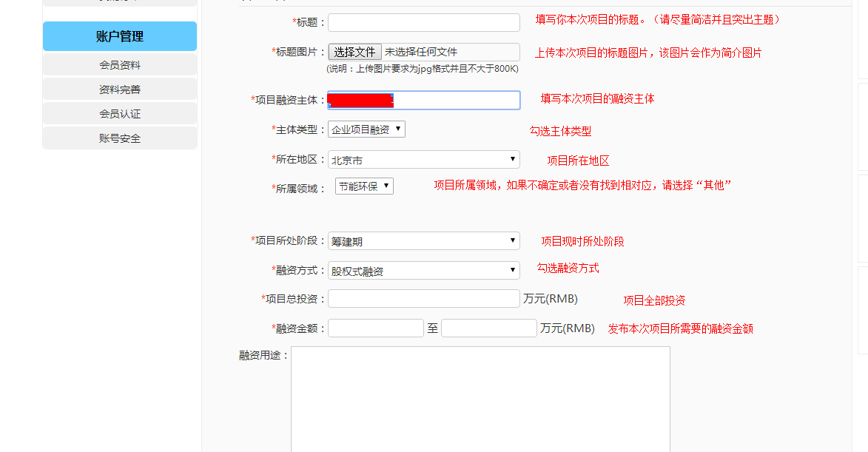The height and width of the screenshot is (452, 868).
Task: Click the red hint 项目全部投资
Action: 654,300
